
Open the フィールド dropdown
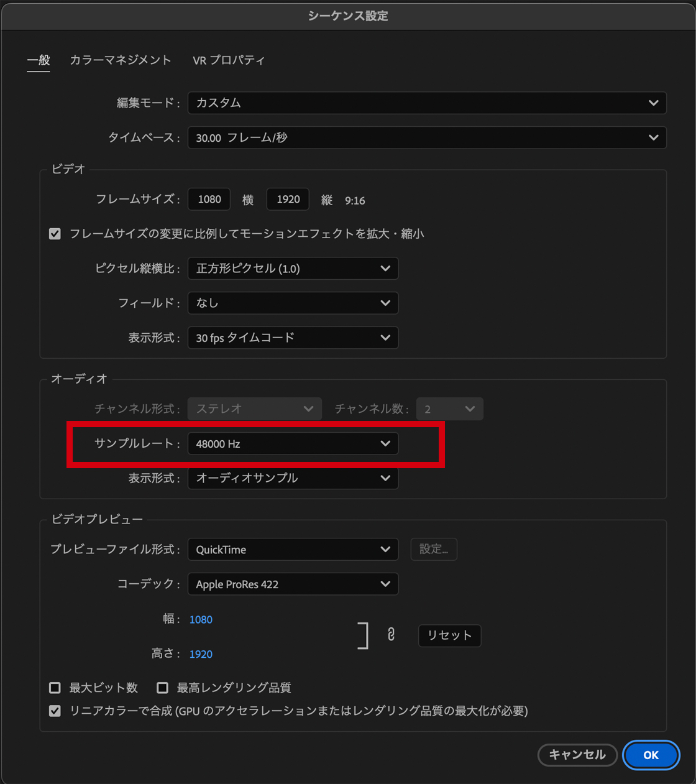point(293,303)
